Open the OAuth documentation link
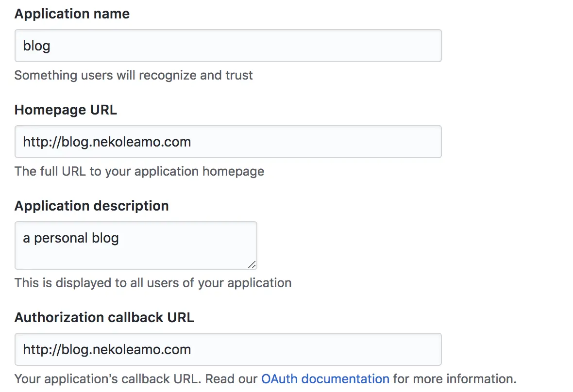This screenshot has height=392, width=573. click(x=325, y=379)
